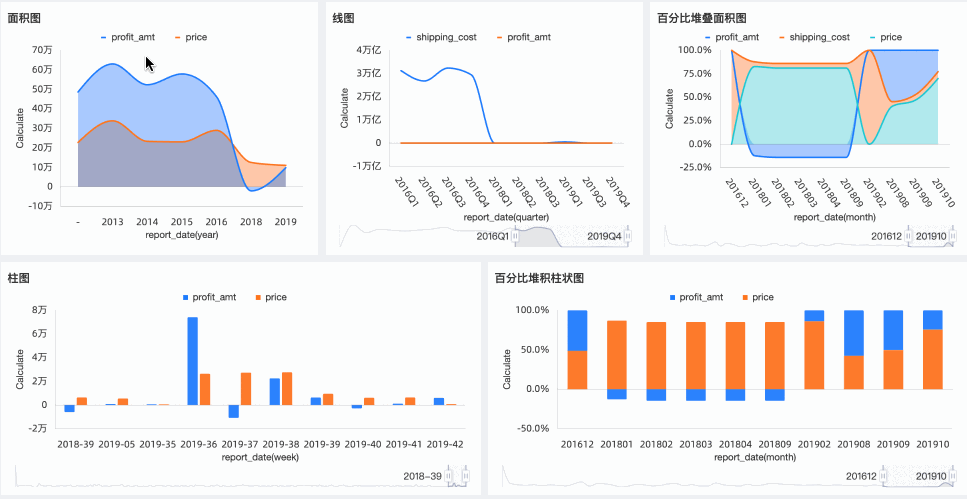Grab left zoom handle of 线图 range slider
Viewport: 967px width, 499px height.
point(516,236)
